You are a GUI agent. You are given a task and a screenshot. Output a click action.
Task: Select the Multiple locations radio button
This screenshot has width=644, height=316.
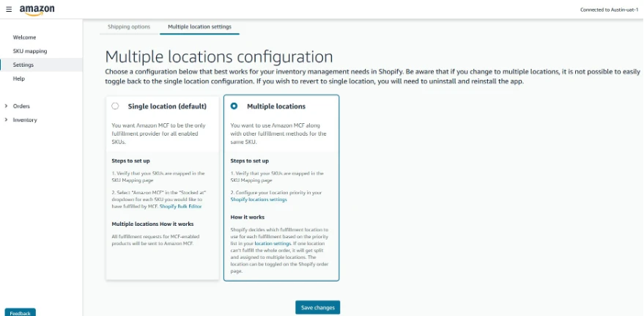point(234,106)
